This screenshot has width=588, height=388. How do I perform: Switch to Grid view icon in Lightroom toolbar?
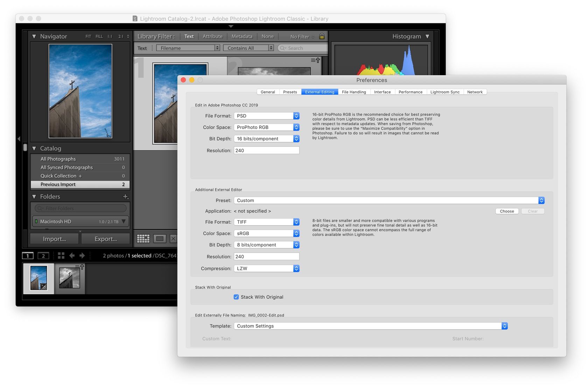click(143, 238)
